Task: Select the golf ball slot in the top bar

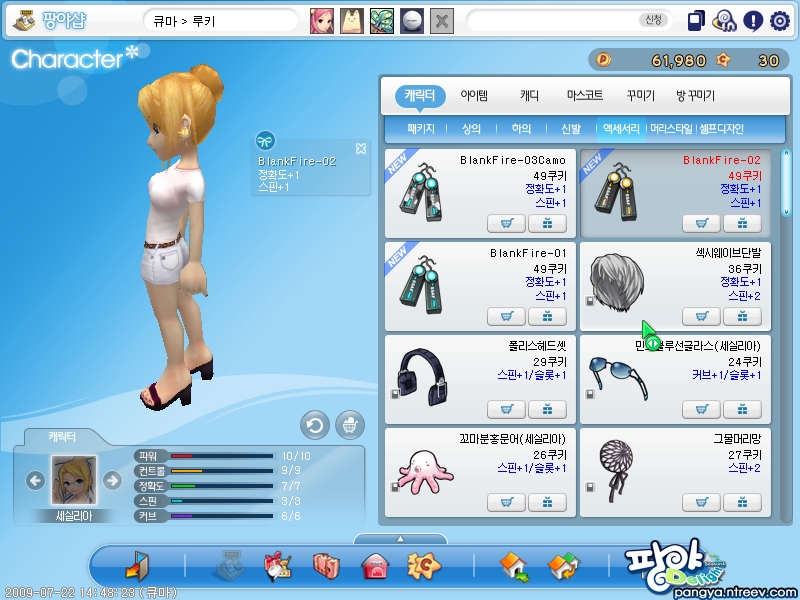Action: [x=412, y=21]
